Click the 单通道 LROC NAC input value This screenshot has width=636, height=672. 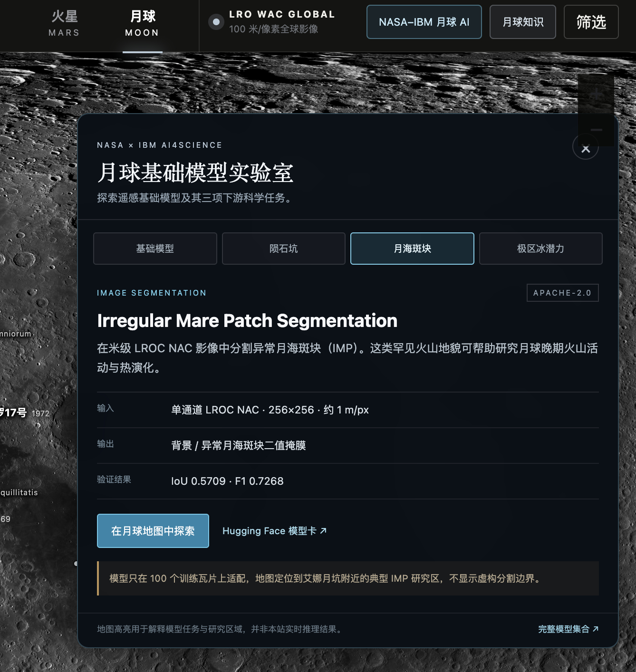pos(270,410)
